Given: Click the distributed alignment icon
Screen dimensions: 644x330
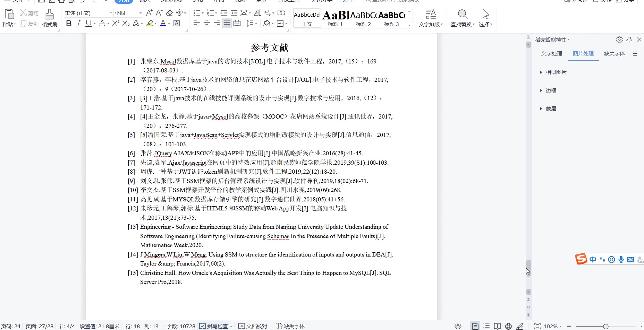Looking at the screenshot, I should click(237, 24).
